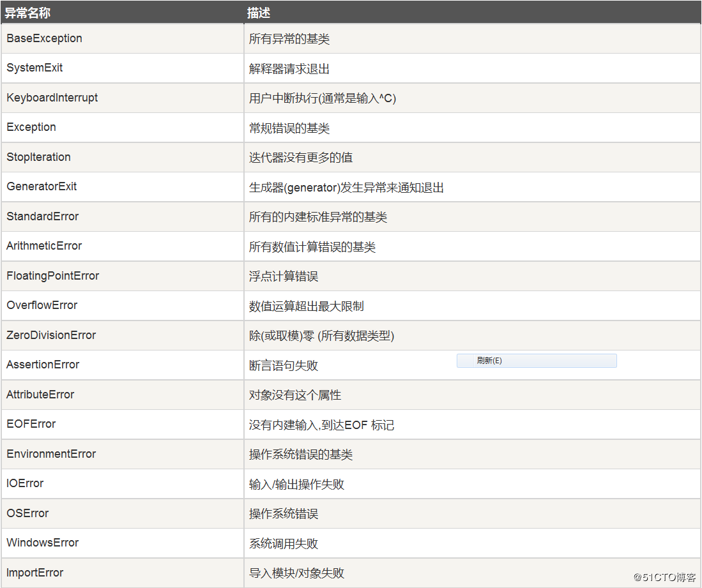Click description 没有内建输入,到达EOF 标记
This screenshot has height=588, width=702.
321,425
